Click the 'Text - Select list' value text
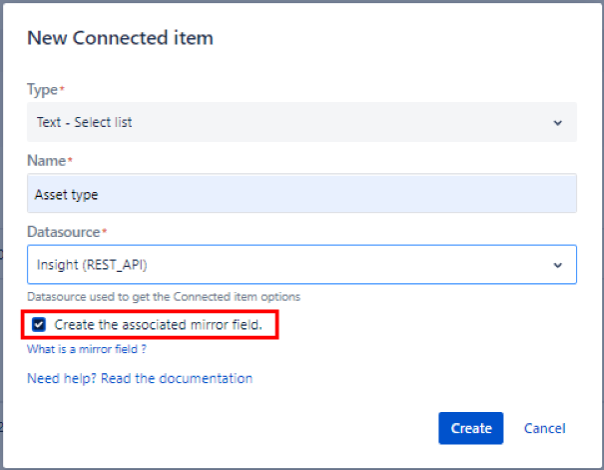The image size is (604, 470). point(84,123)
